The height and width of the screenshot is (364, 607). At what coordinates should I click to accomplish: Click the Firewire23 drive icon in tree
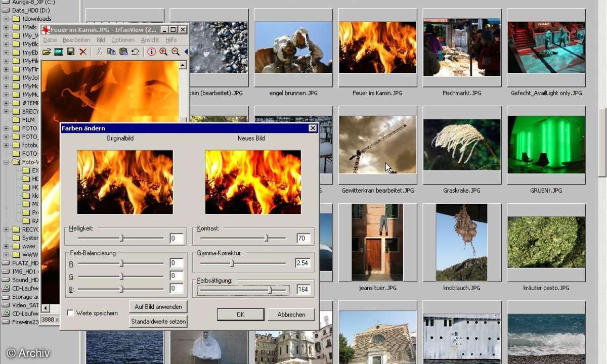pos(6,322)
